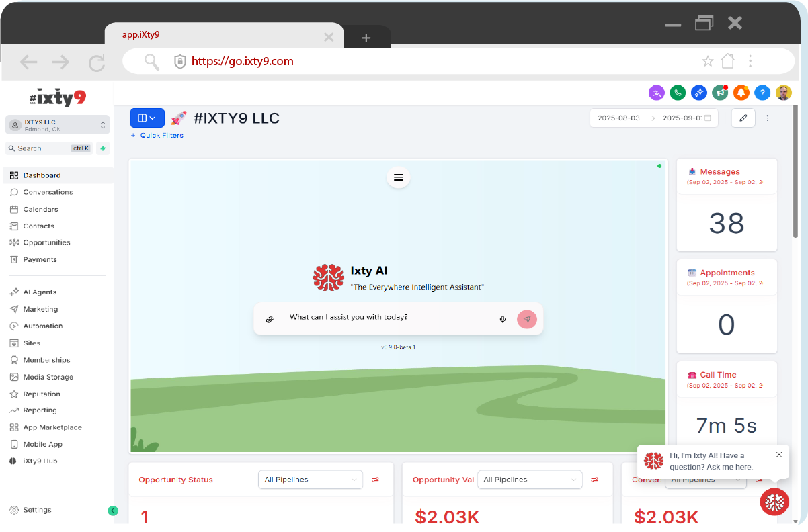This screenshot has height=532, width=808.
Task: Bookmark page with the star icon
Action: click(x=708, y=62)
